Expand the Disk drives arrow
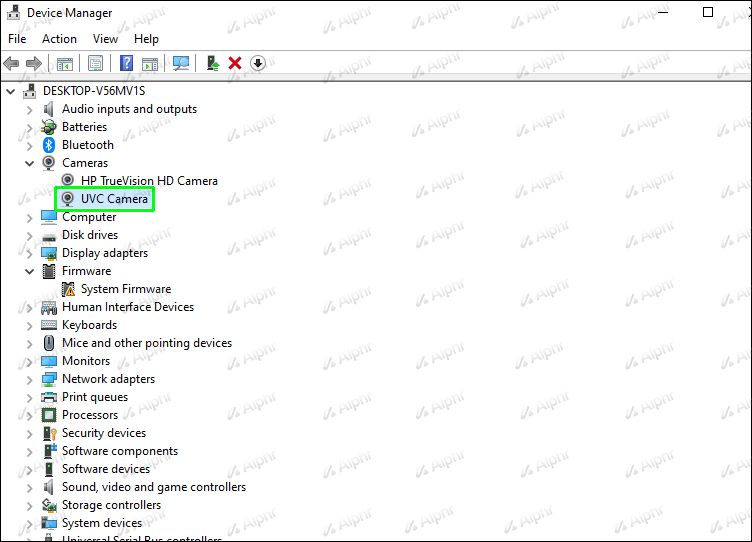The width and height of the screenshot is (752, 542). click(x=30, y=236)
